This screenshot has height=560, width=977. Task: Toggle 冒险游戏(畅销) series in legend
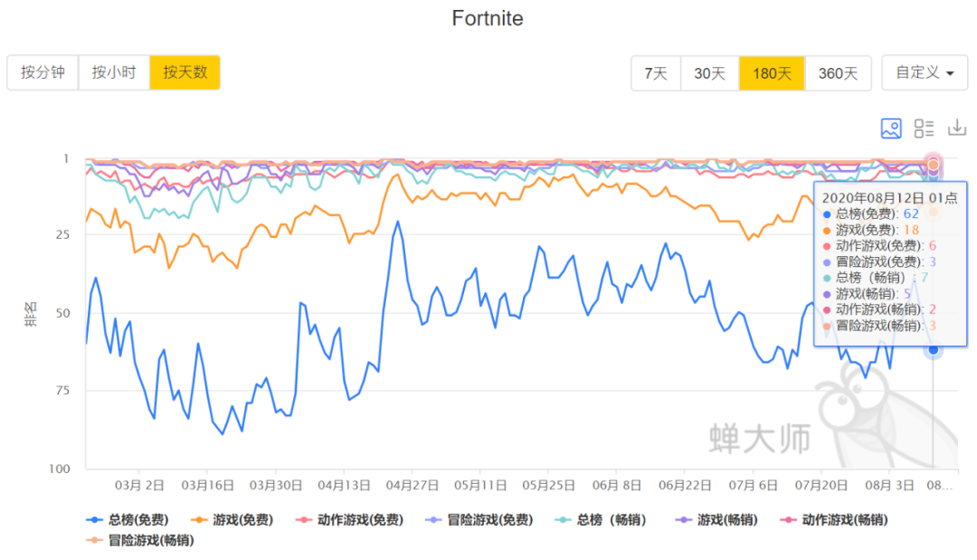140,540
